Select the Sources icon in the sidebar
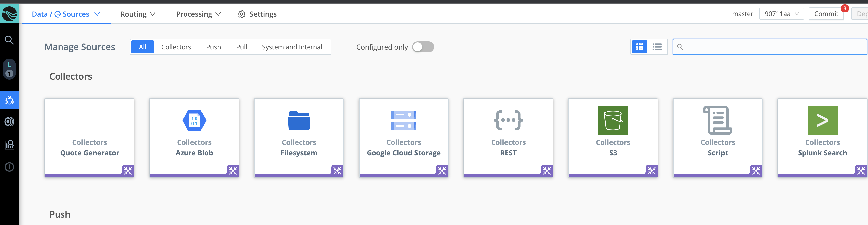The image size is (868, 225). click(x=9, y=100)
